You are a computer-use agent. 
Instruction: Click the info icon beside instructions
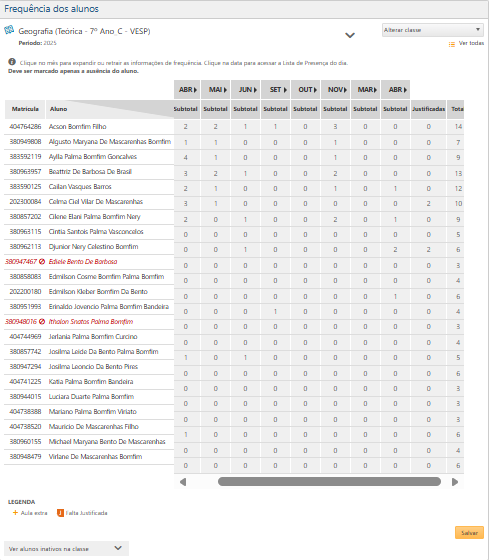12,62
